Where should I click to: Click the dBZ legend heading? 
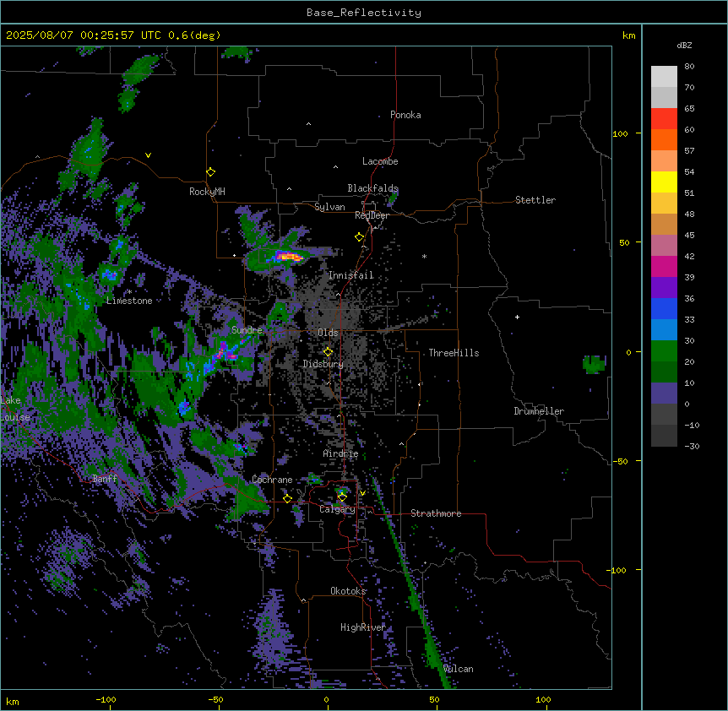pyautogui.click(x=684, y=46)
